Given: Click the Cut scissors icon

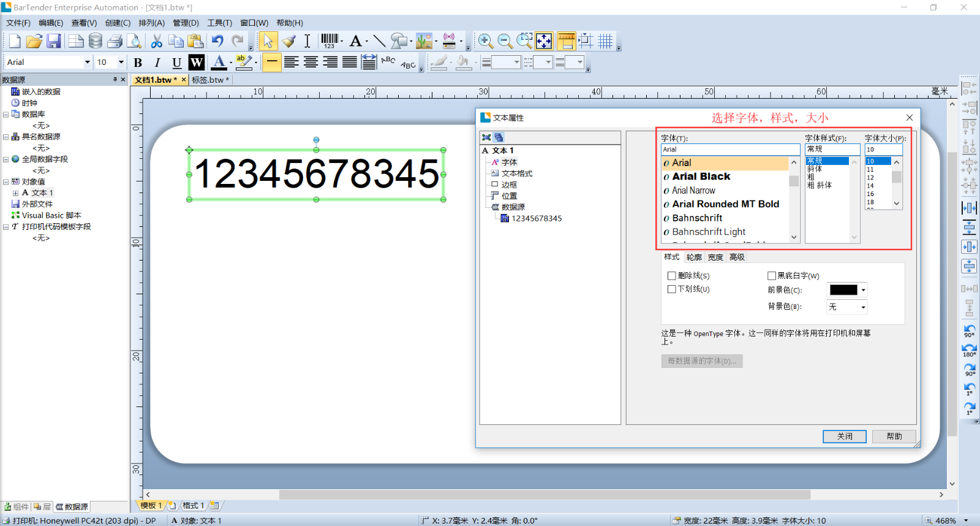Looking at the screenshot, I should (157, 41).
